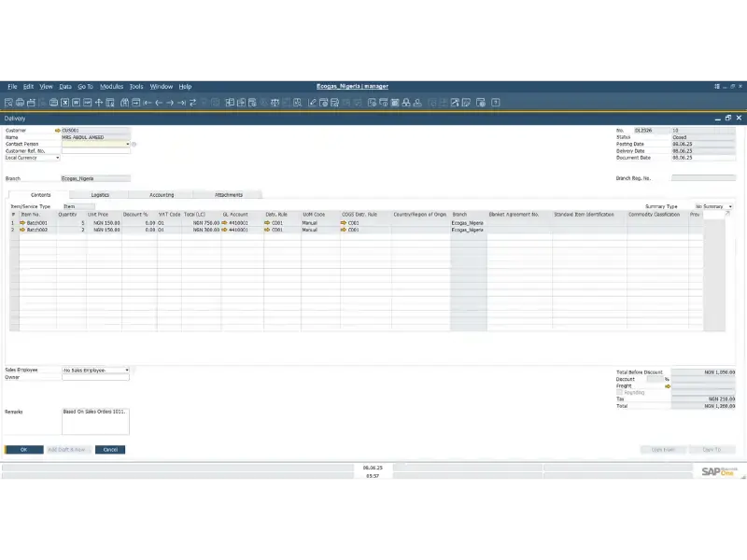Open the Freight link arrow
Viewport: 747px width, 560px height.
tap(667, 385)
